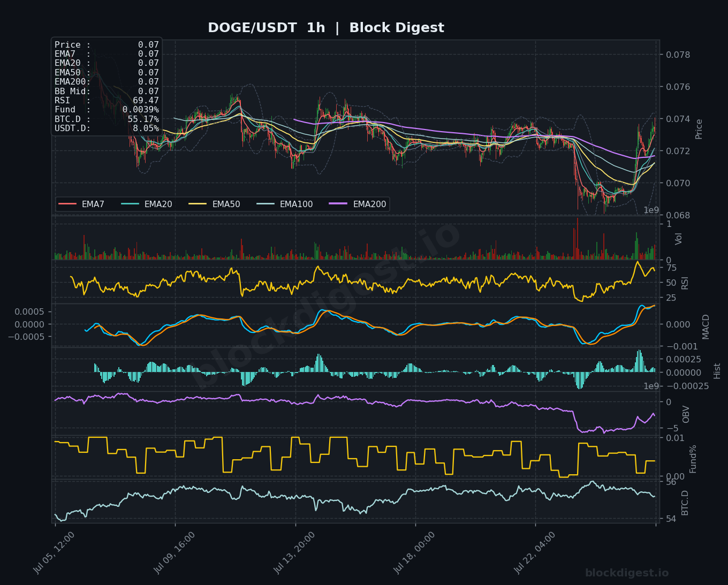
Task: Select the 'EMA20 : 0.07' row in info box
Action: click(x=107, y=63)
